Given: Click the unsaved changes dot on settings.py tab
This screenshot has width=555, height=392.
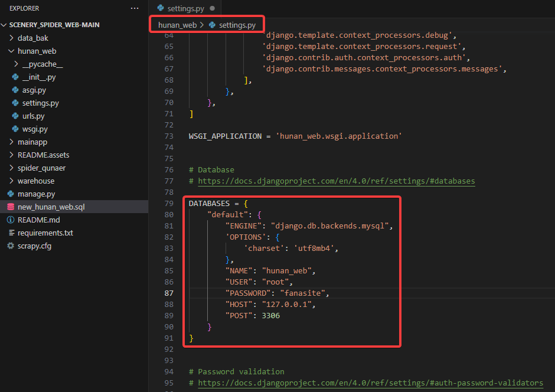Looking at the screenshot, I should pyautogui.click(x=212, y=9).
